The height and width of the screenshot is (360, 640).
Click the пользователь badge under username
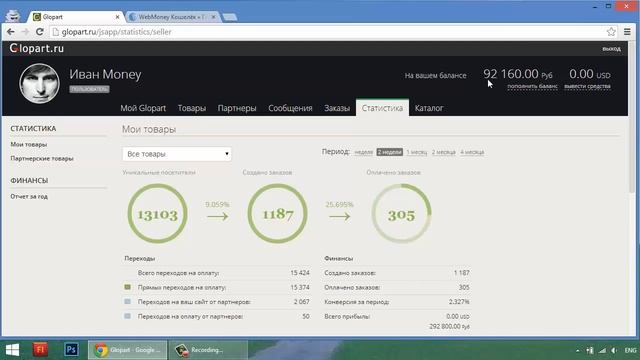click(x=89, y=89)
